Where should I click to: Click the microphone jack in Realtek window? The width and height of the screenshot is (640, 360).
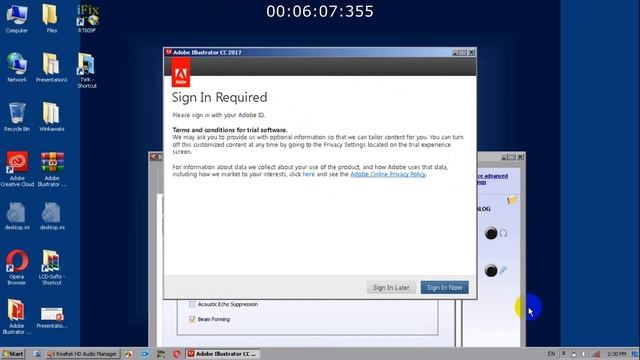491,270
